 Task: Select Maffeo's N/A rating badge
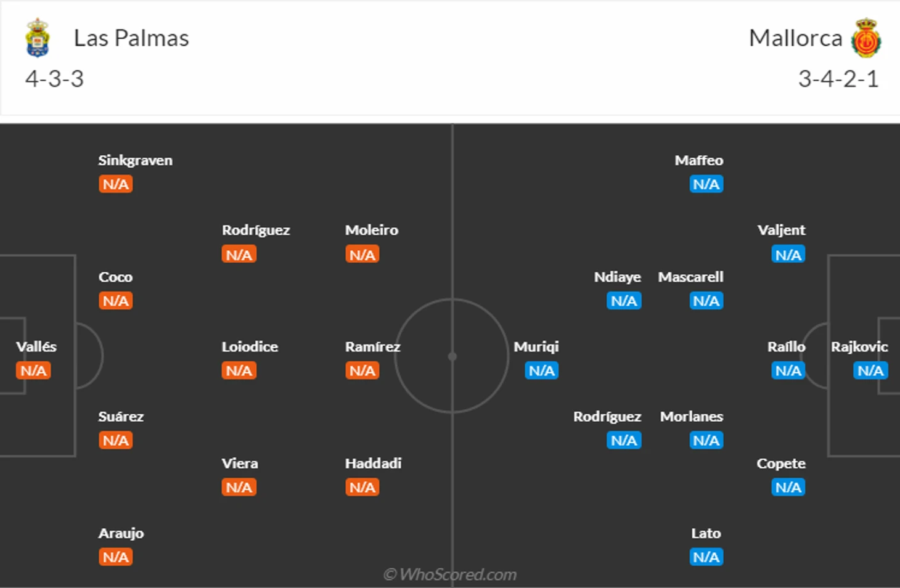coord(706,184)
